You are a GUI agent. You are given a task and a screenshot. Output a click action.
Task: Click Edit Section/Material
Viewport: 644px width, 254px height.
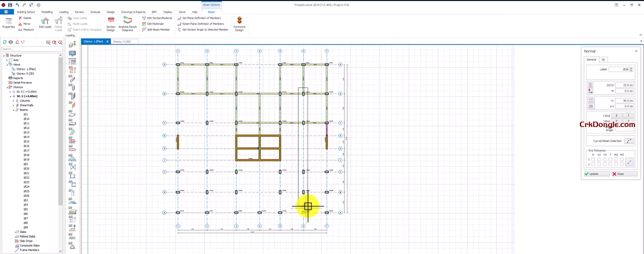click(x=157, y=18)
